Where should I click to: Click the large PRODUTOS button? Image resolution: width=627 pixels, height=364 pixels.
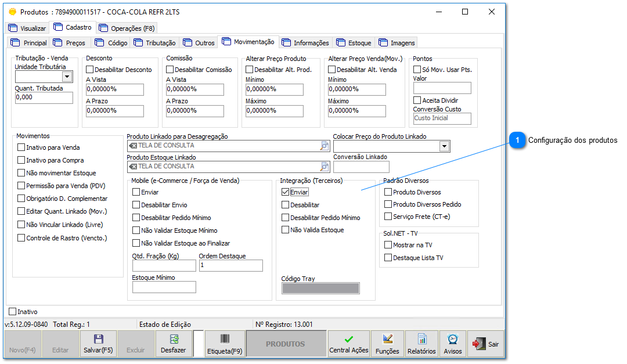coord(285,344)
